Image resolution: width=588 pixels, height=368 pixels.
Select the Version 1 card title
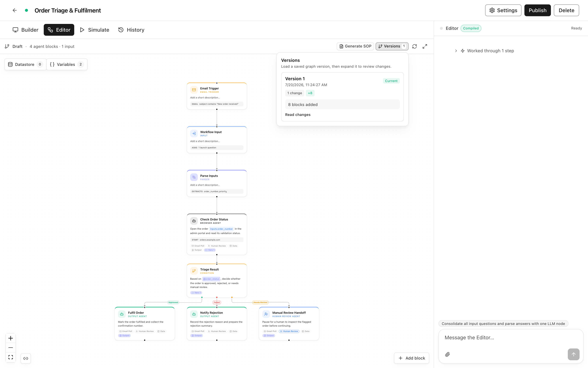[295, 79]
